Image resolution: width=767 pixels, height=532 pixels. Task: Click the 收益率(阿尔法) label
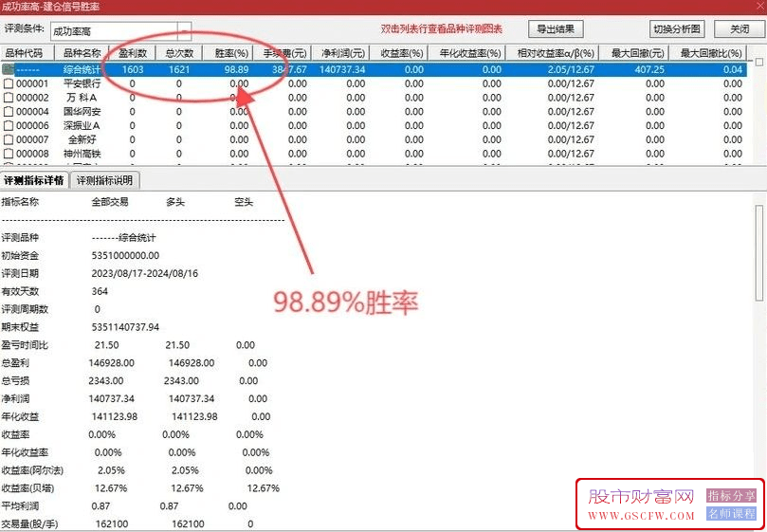pos(32,470)
